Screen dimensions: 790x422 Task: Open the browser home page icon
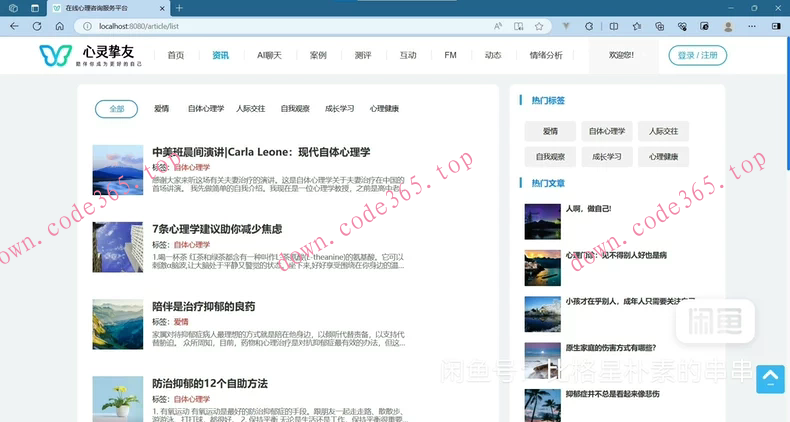coord(59,26)
